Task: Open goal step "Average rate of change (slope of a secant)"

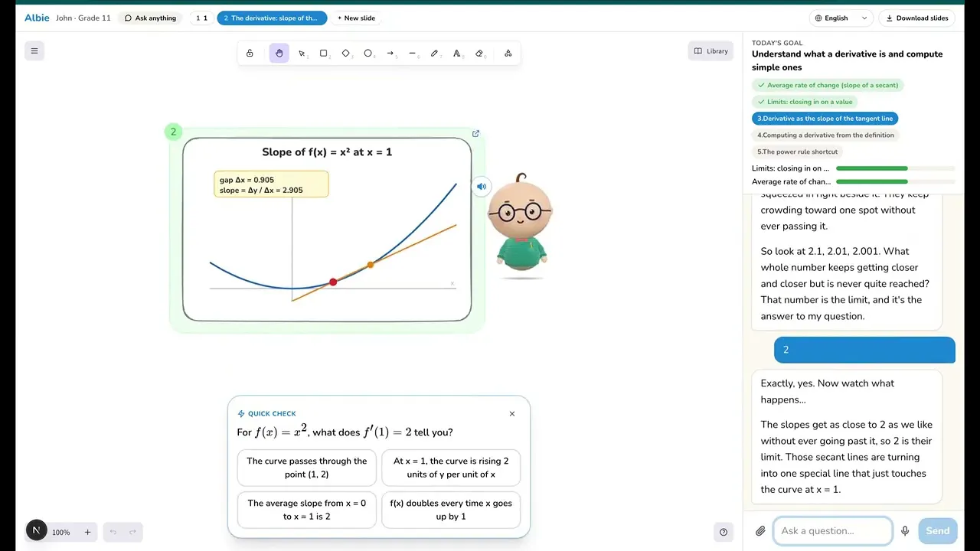Action: tap(828, 85)
